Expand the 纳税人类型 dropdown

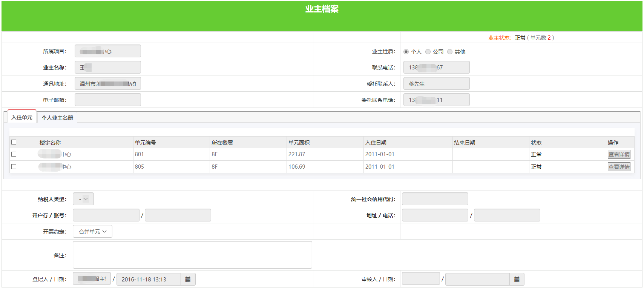[x=83, y=199]
